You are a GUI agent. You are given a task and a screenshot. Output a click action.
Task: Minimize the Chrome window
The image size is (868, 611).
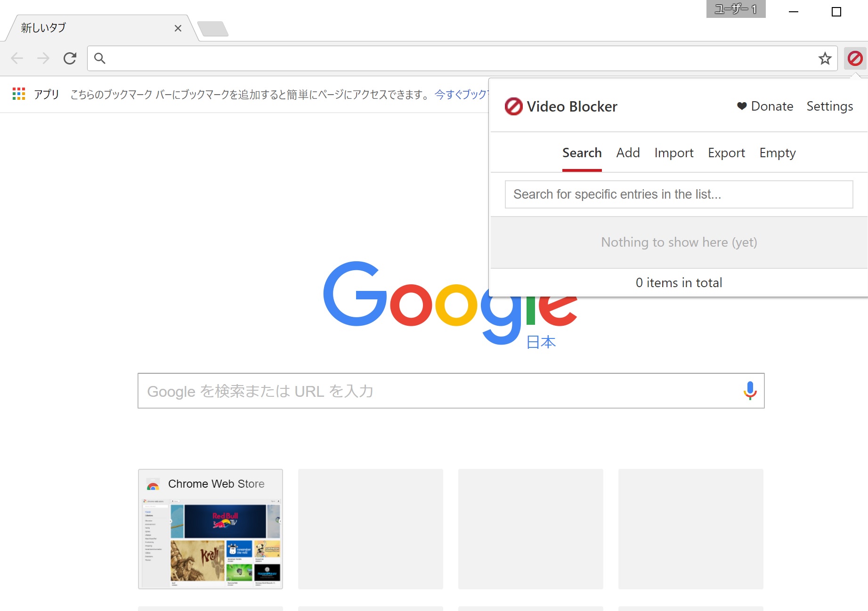(x=794, y=11)
